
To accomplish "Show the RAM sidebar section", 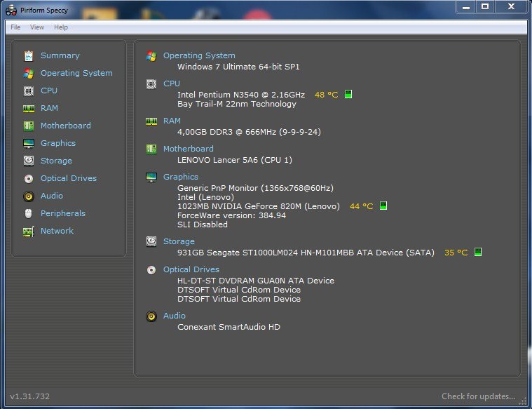I will click(x=49, y=108).
